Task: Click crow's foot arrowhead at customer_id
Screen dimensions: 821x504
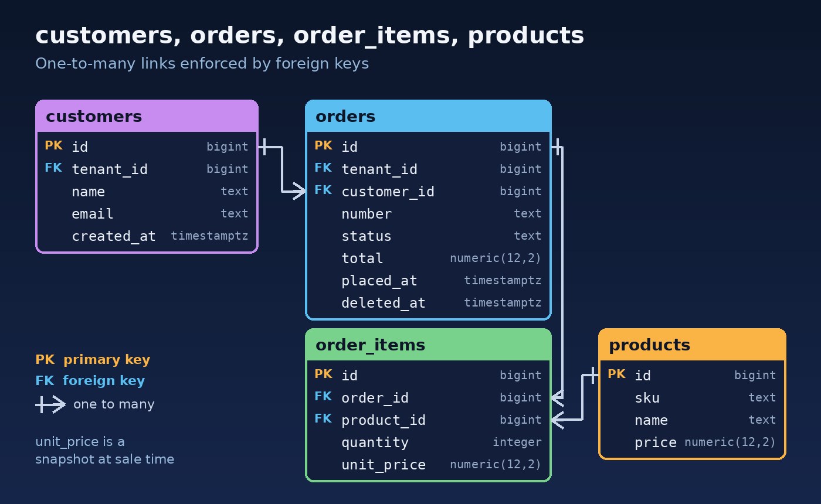Action: pyautogui.click(x=299, y=191)
